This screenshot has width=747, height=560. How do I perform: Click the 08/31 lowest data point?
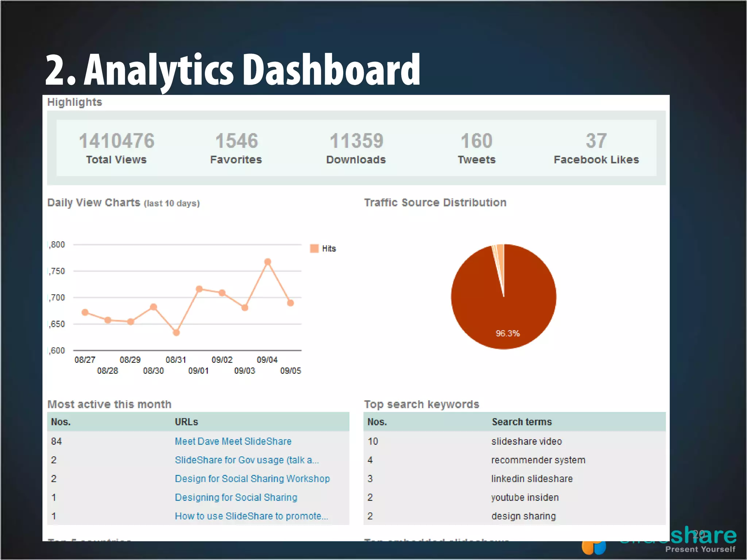coord(176,332)
